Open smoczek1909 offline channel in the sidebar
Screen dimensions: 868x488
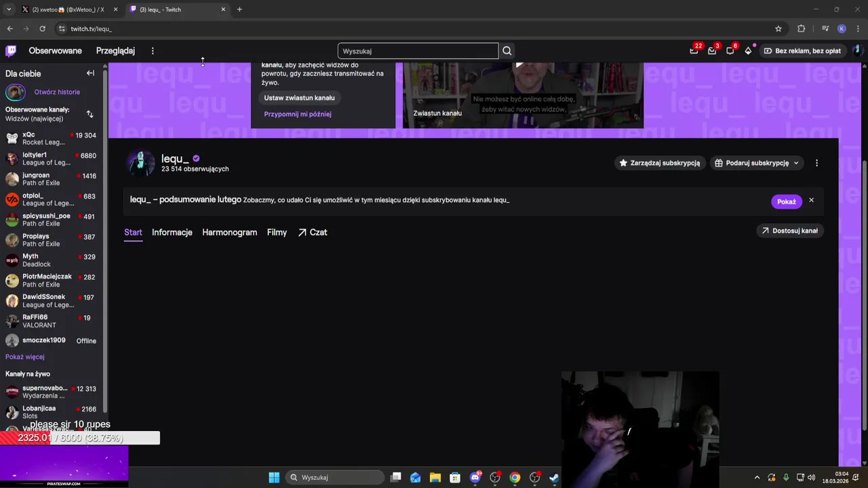pos(51,340)
